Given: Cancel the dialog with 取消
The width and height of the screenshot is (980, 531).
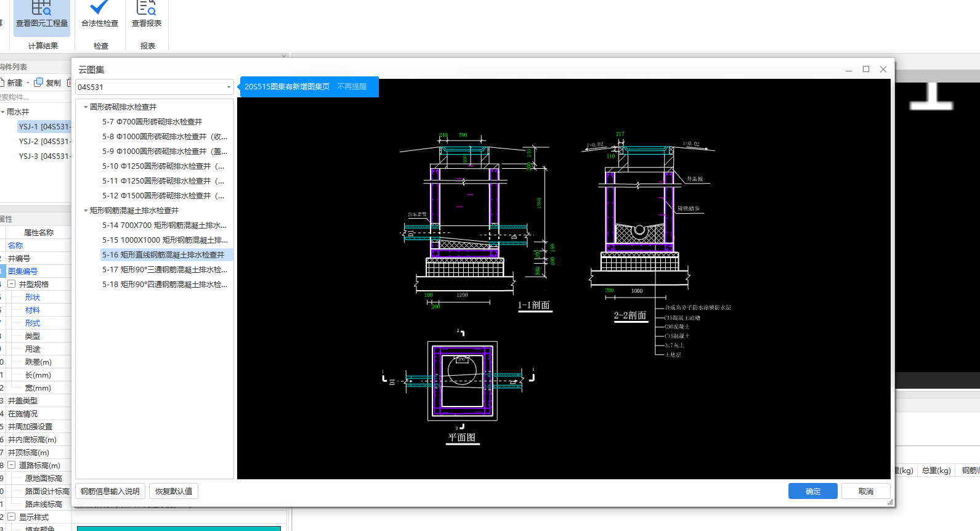Looking at the screenshot, I should tap(866, 491).
